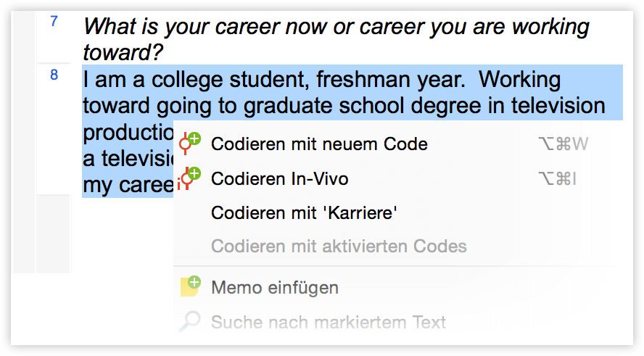The width and height of the screenshot is (644, 356).
Task: Click the word 'television' in paragraph 8
Action: [558, 106]
